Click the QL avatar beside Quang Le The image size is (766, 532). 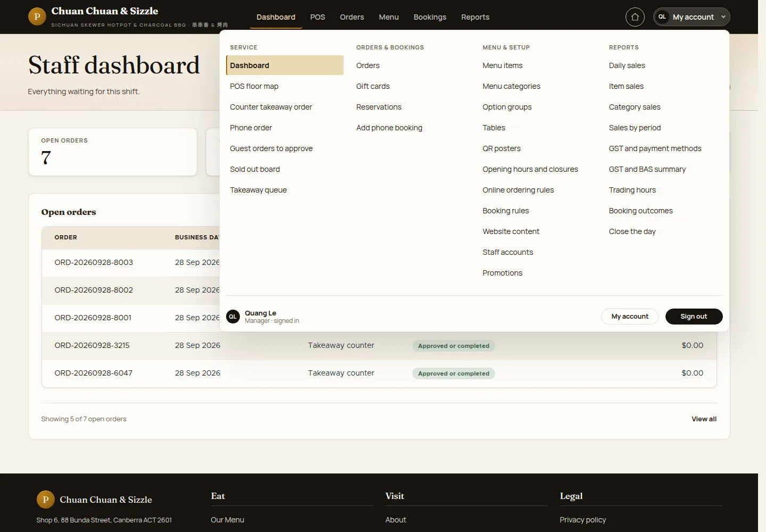tap(232, 317)
